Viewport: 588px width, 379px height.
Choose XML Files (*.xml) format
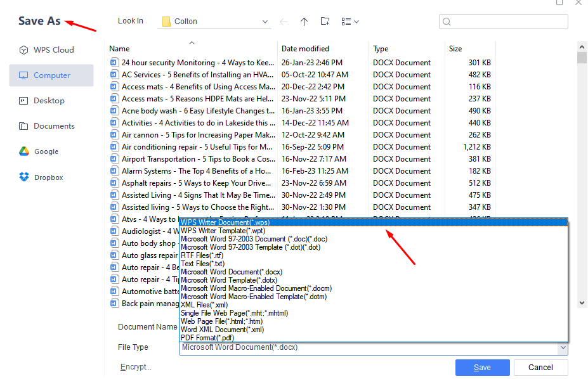click(x=374, y=305)
